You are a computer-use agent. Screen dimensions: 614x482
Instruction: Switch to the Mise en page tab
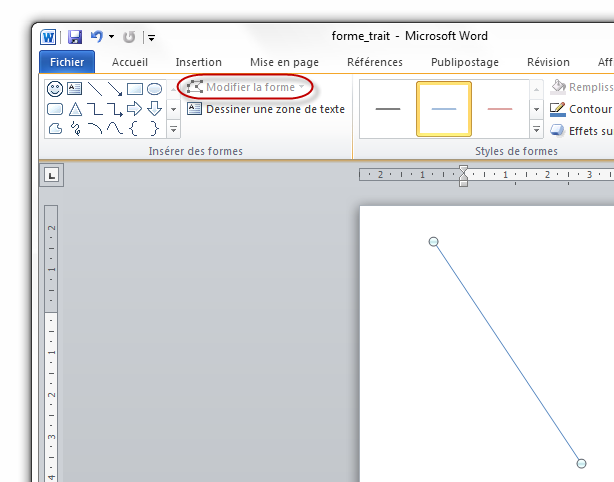coord(284,62)
